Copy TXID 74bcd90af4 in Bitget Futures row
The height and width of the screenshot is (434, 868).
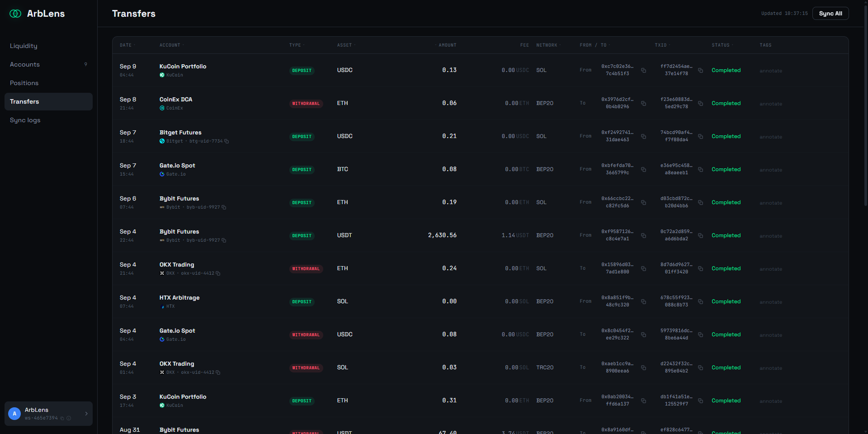click(700, 137)
